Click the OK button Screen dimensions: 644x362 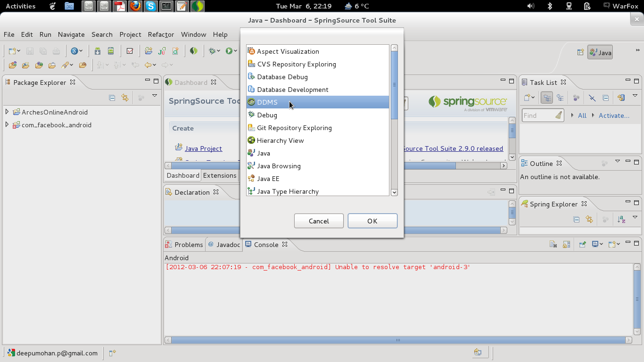pos(372,221)
